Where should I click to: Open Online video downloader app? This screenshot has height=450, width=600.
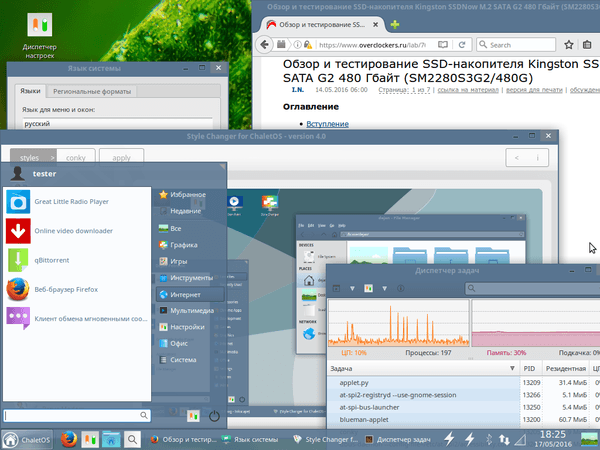[x=73, y=230]
